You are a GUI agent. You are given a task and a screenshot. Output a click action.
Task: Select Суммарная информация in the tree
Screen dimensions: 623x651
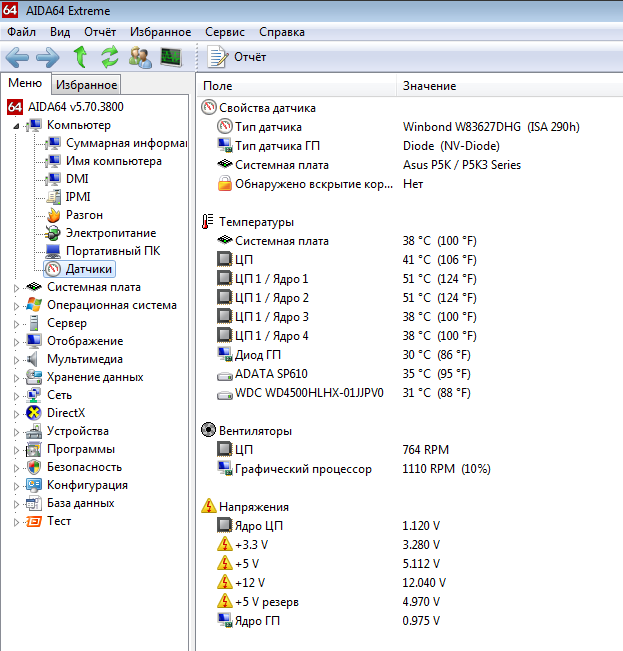click(126, 143)
